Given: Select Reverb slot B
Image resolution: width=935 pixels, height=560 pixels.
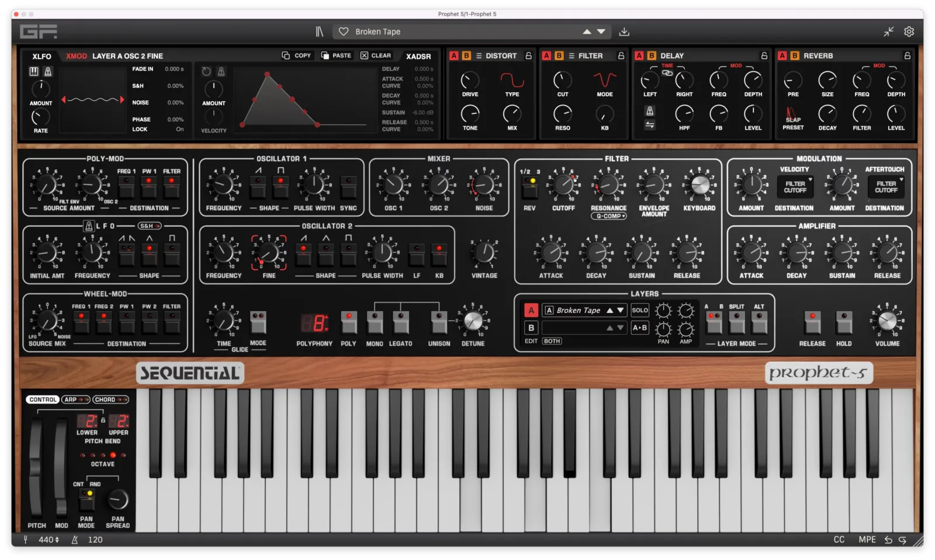Looking at the screenshot, I should coord(794,55).
